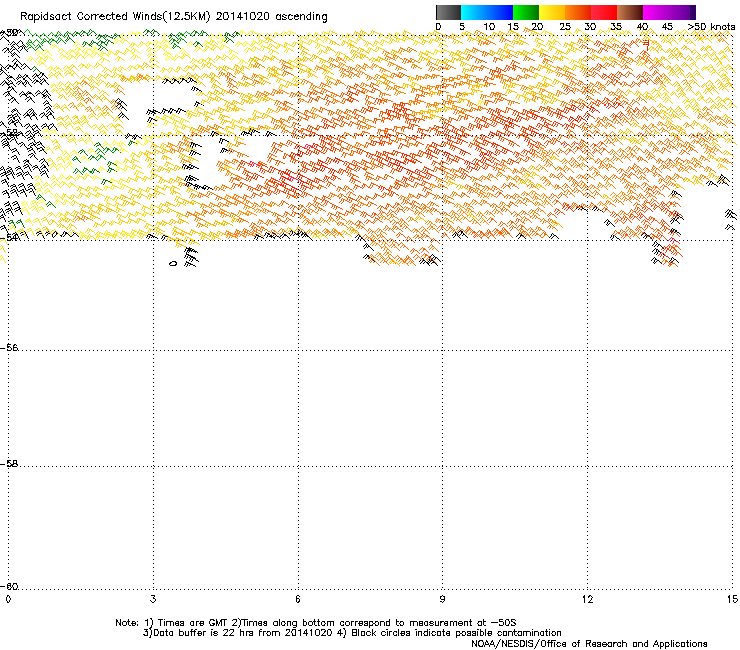Click the latitude label '-56'
Image resolution: width=740 pixels, height=650 pixels.
pyautogui.click(x=9, y=348)
